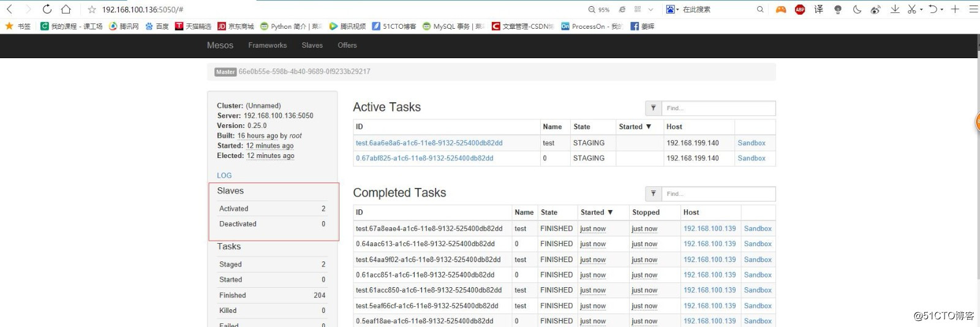The image size is (980, 327).
Task: Toggle night mode moon icon
Action: tap(857, 9)
